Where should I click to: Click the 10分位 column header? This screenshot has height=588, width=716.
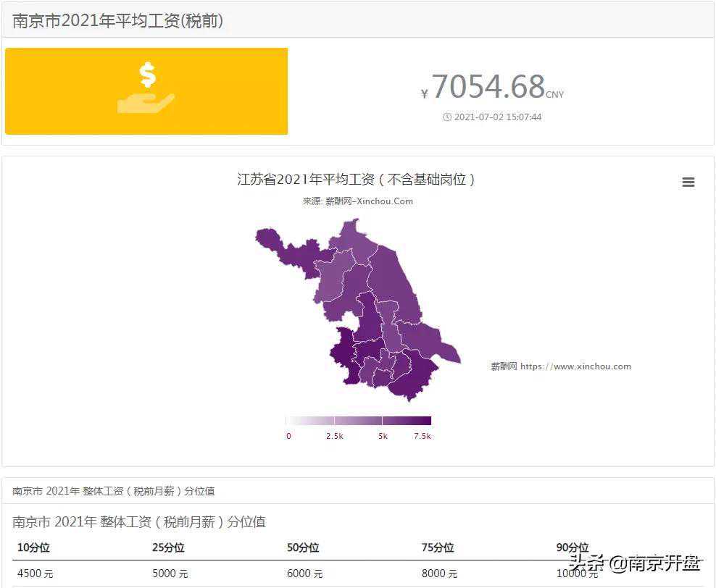point(33,548)
